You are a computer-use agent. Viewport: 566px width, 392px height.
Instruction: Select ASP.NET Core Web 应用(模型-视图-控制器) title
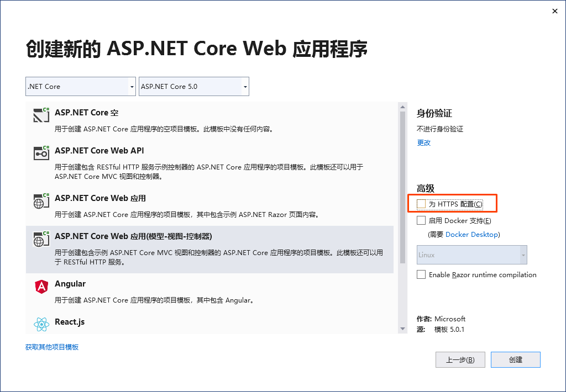pyautogui.click(x=133, y=236)
